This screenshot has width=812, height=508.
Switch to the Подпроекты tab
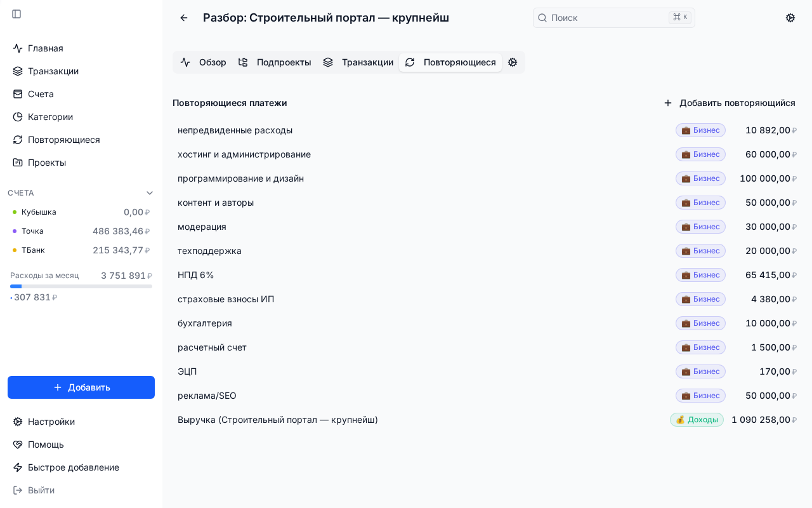click(275, 62)
